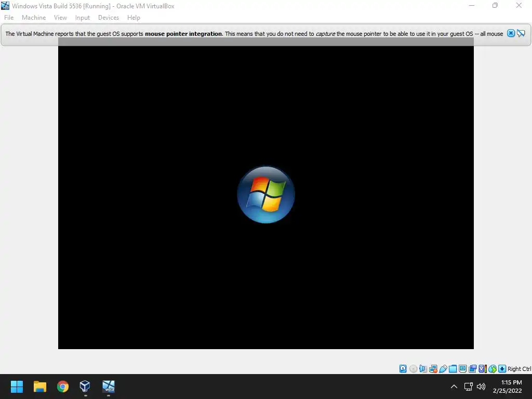This screenshot has width=532, height=399.
Task: Open the volume tray icon
Action: click(x=481, y=387)
